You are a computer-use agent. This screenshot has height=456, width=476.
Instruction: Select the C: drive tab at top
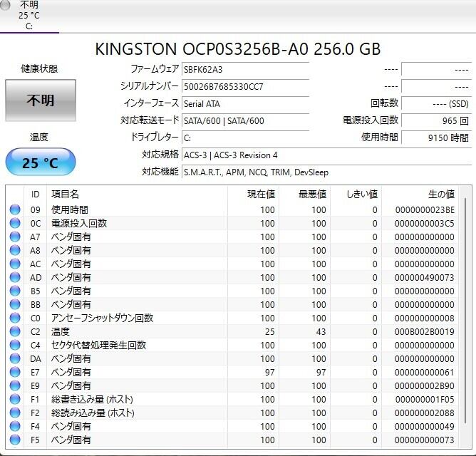click(29, 16)
